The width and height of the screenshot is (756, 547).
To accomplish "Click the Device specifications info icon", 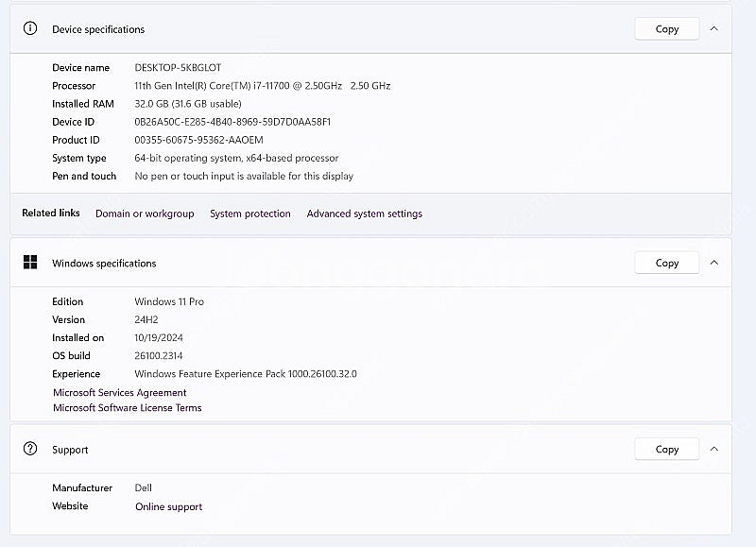I will pos(30,29).
